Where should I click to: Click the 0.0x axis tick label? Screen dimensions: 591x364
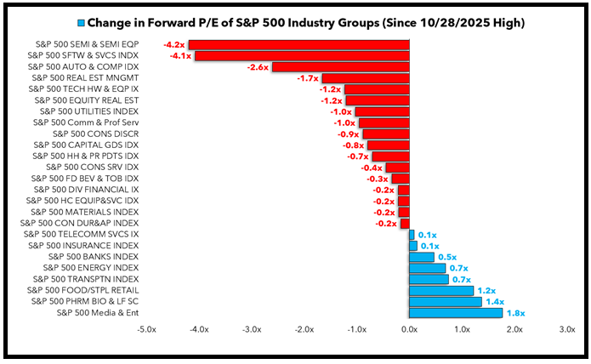[409, 329]
